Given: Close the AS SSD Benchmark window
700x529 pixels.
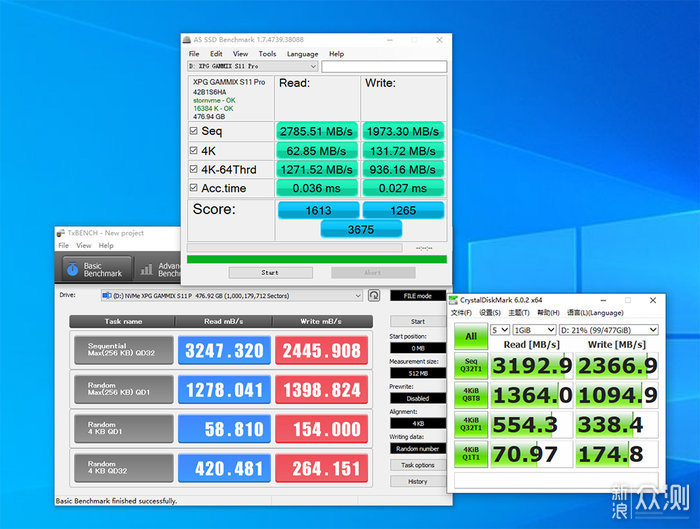Looking at the screenshot, I should (439, 40).
